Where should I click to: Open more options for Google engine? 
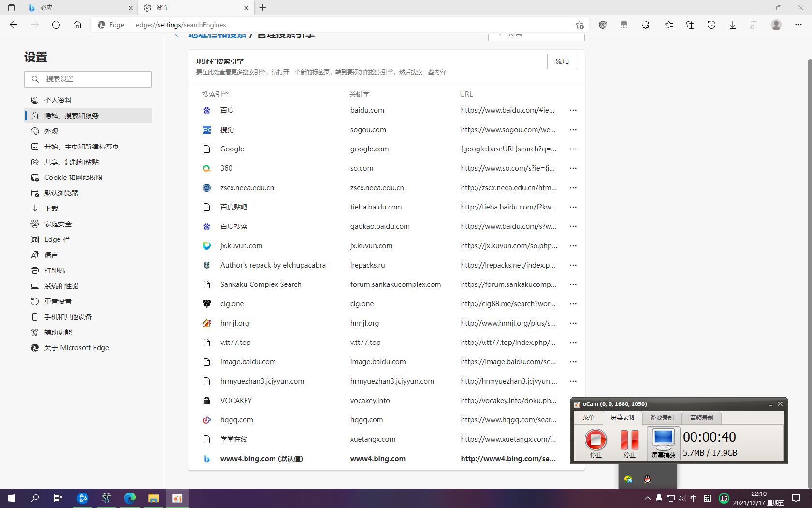click(x=573, y=149)
